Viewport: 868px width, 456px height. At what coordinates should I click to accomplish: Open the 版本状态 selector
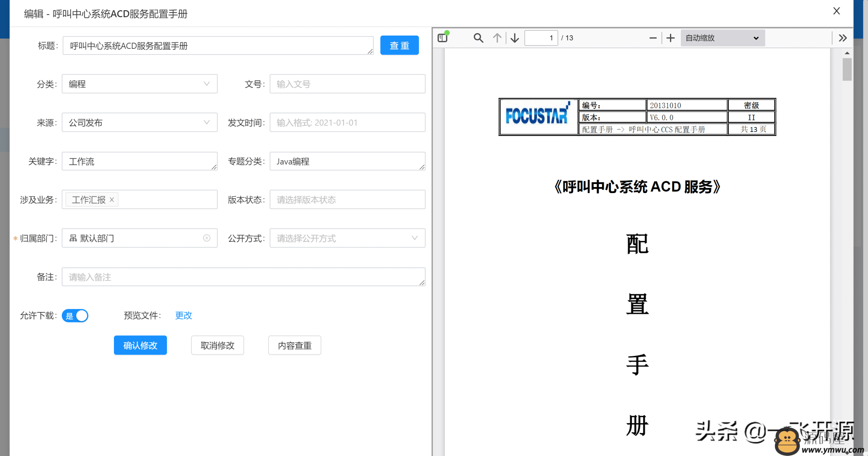(x=348, y=200)
